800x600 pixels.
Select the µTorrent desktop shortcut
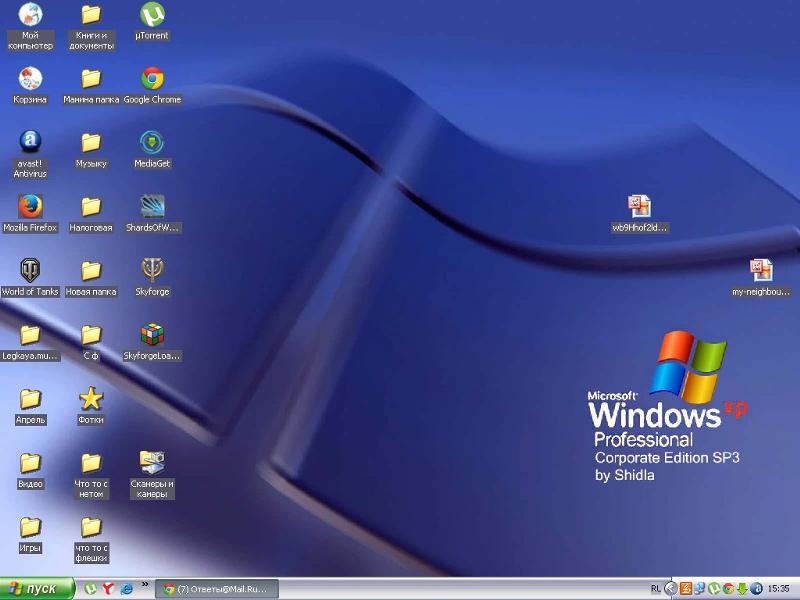(x=152, y=21)
